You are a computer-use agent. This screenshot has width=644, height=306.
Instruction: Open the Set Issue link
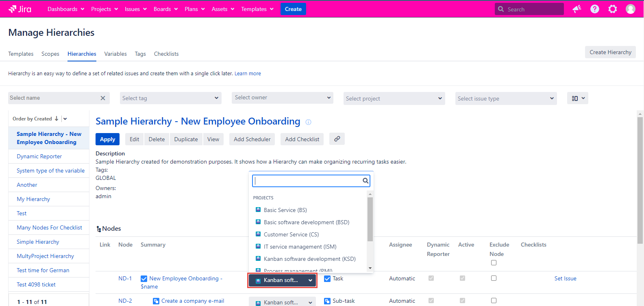click(x=565, y=278)
